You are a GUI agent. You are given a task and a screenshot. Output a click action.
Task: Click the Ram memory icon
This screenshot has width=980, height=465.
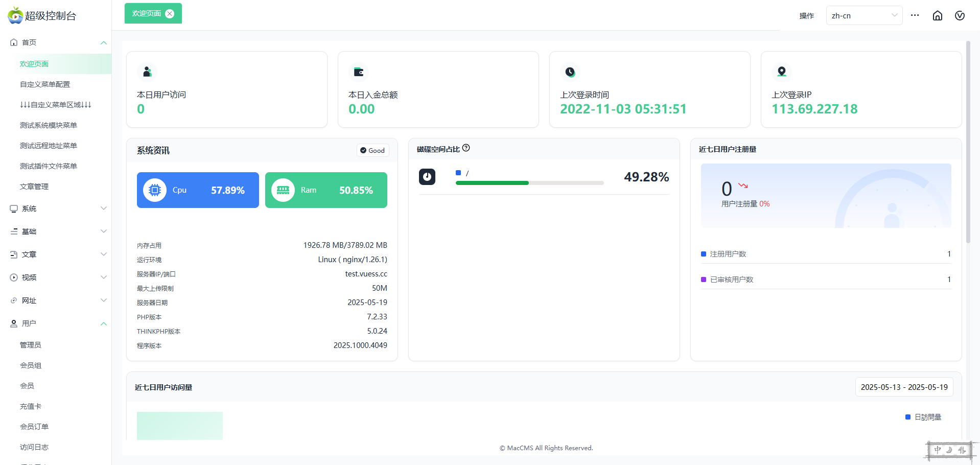coord(283,190)
